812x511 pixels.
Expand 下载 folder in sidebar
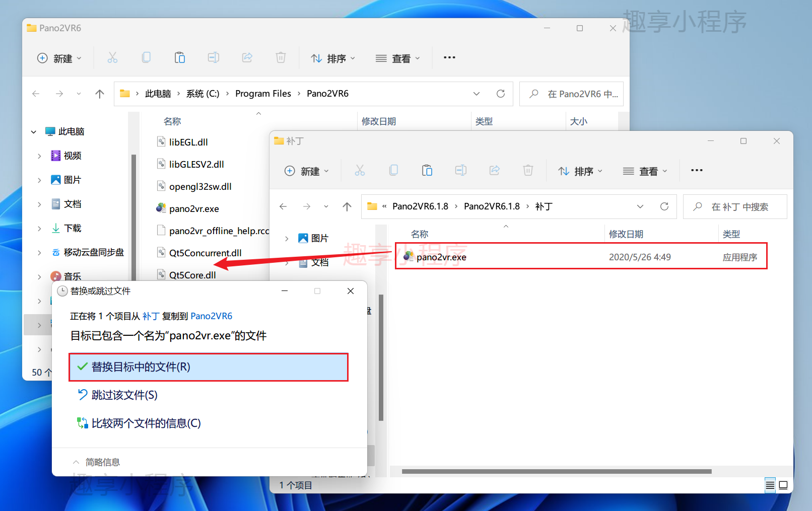coord(39,229)
